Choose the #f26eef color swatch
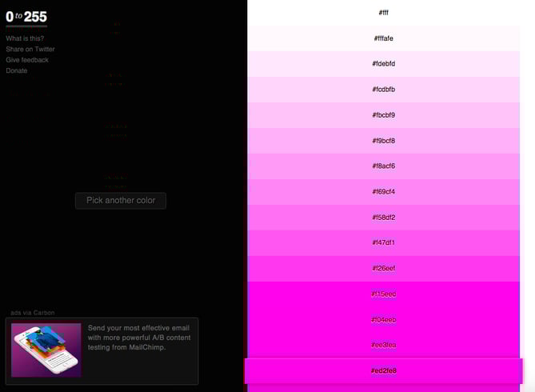 [384, 269]
